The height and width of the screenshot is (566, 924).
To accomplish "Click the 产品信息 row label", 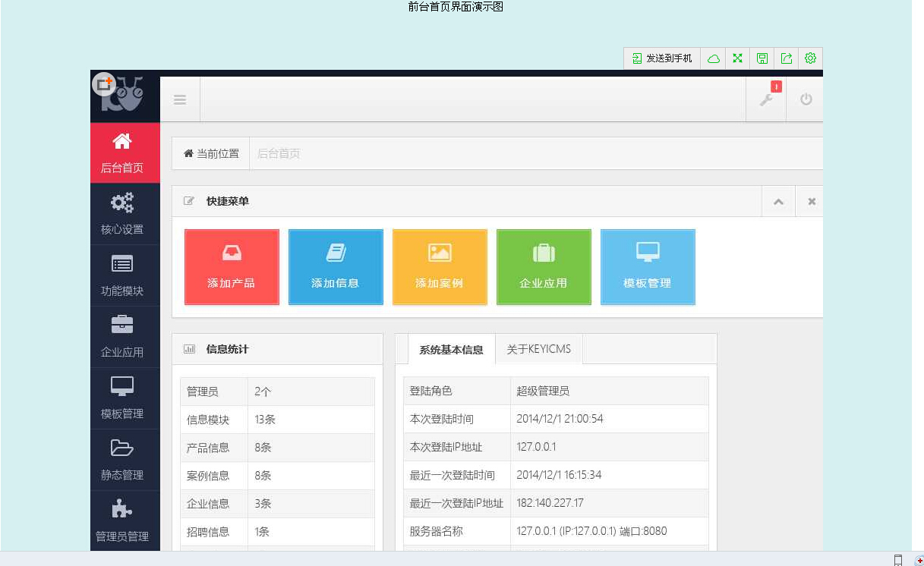I will point(208,448).
